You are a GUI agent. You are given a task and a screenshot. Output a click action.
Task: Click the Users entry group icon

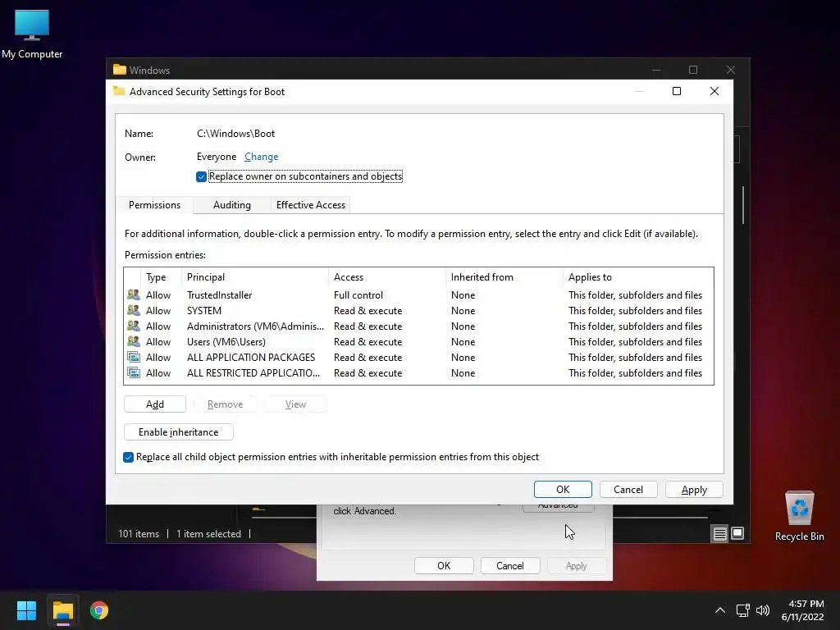[x=134, y=341]
